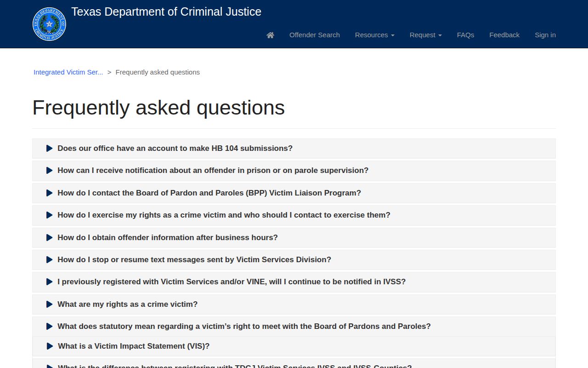The height and width of the screenshot is (368, 588).
Task: Click the Frequently asked questions page heading
Action: (x=158, y=108)
